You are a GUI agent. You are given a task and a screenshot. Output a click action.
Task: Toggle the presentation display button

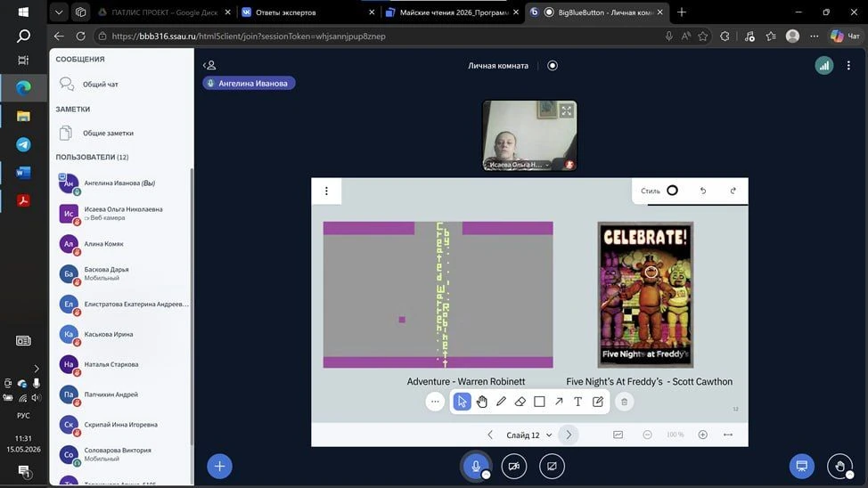[x=801, y=466]
